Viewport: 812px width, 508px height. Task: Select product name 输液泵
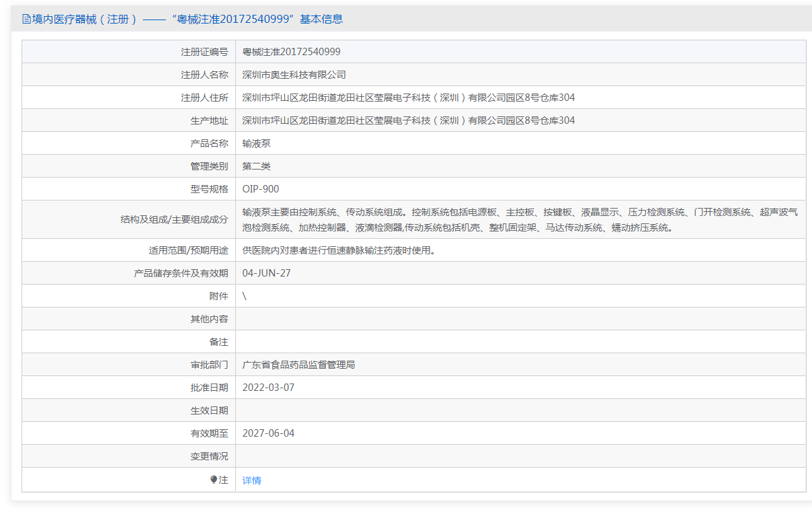click(256, 143)
